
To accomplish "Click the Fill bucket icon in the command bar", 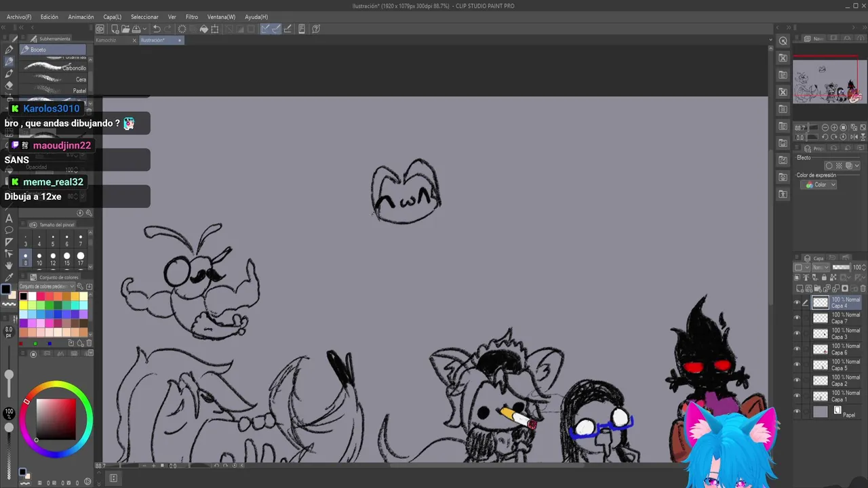I will pos(204,28).
